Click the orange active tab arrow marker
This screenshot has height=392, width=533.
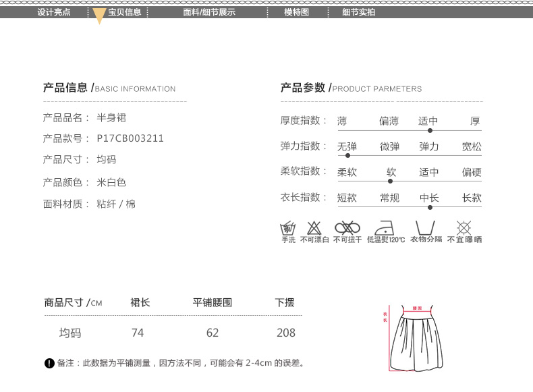click(x=99, y=16)
